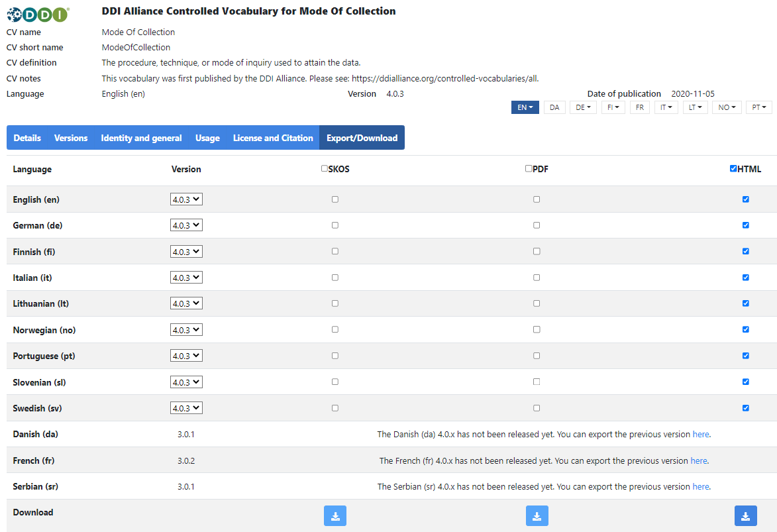This screenshot has width=777, height=532.
Task: Uncheck HTML for English (en)
Action: (746, 199)
